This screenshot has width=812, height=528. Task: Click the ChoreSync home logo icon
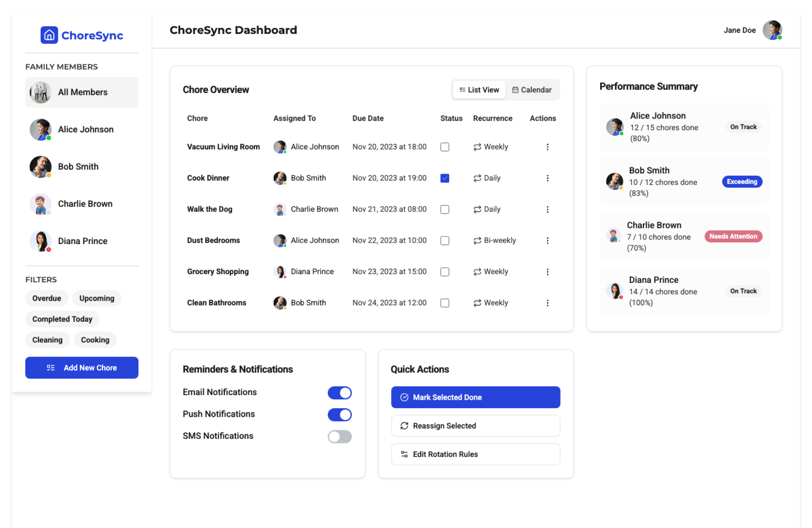pyautogui.click(x=49, y=35)
